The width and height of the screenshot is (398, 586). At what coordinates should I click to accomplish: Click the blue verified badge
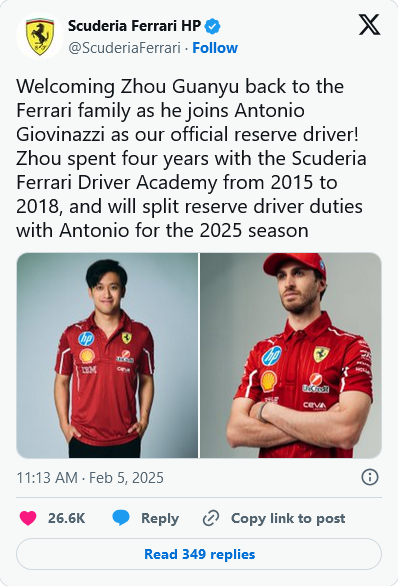coord(213,26)
